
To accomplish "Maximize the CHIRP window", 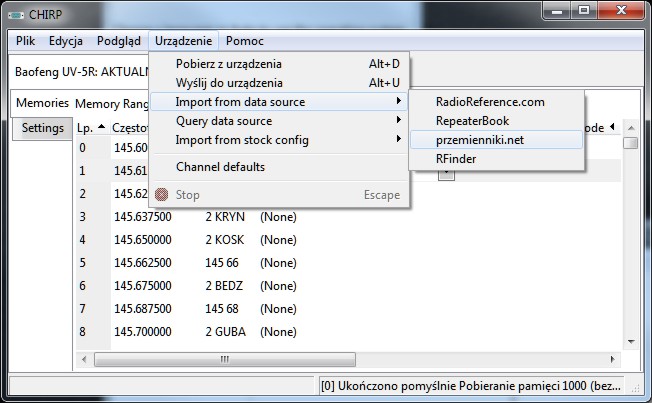I will pos(584,10).
